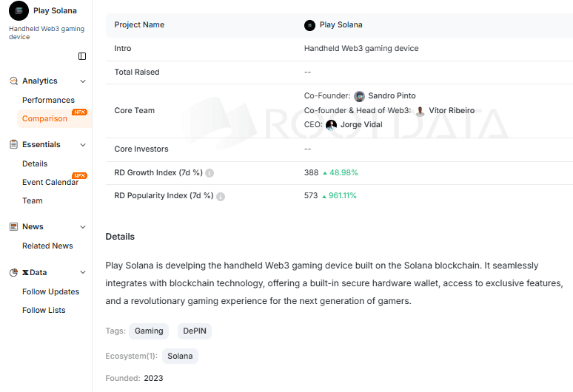This screenshot has height=392, width=573.
Task: Collapse the X Data section chevron
Action: point(83,273)
